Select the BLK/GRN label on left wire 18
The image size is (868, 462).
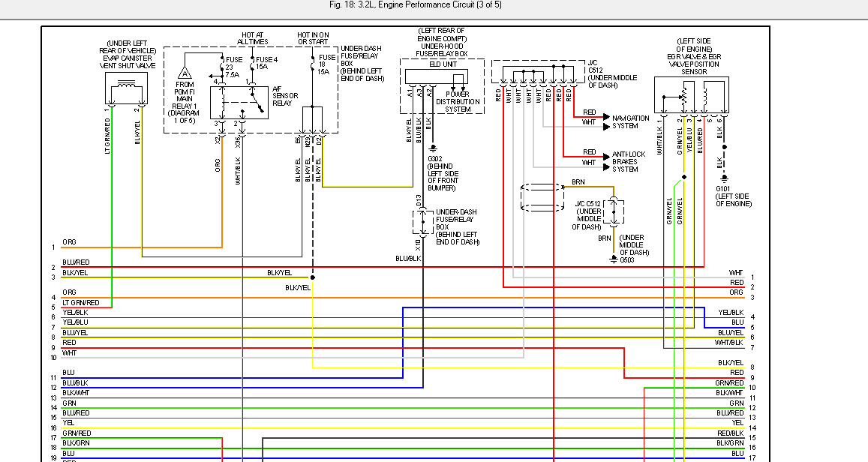(76, 443)
